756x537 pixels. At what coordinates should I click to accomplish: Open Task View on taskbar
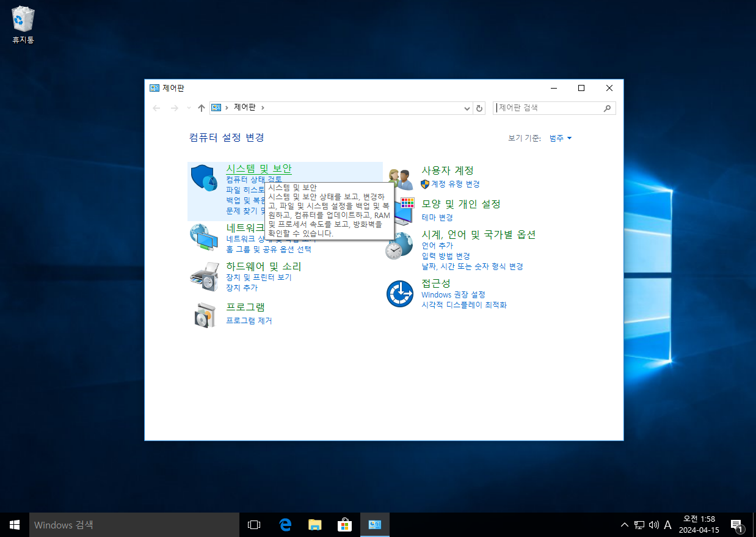click(x=254, y=525)
